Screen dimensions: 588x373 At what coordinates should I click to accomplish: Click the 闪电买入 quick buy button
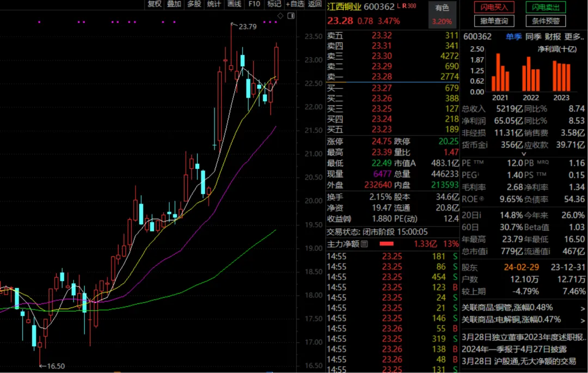(x=494, y=7)
